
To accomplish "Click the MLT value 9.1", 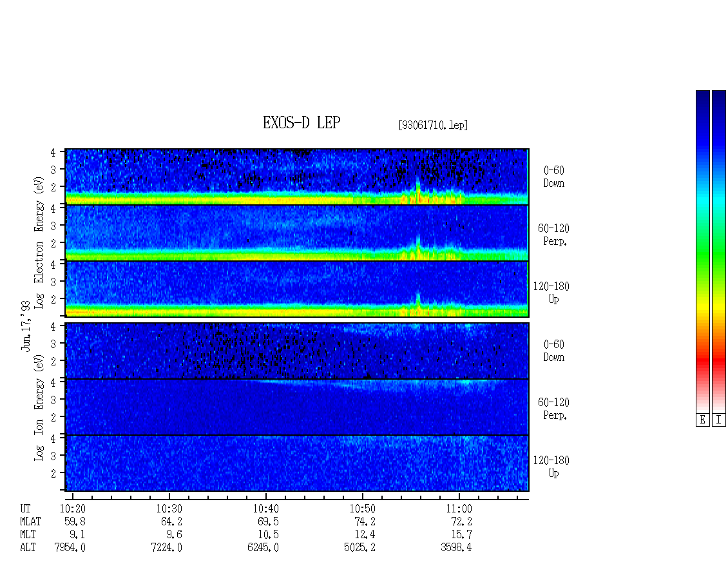I will [77, 535].
